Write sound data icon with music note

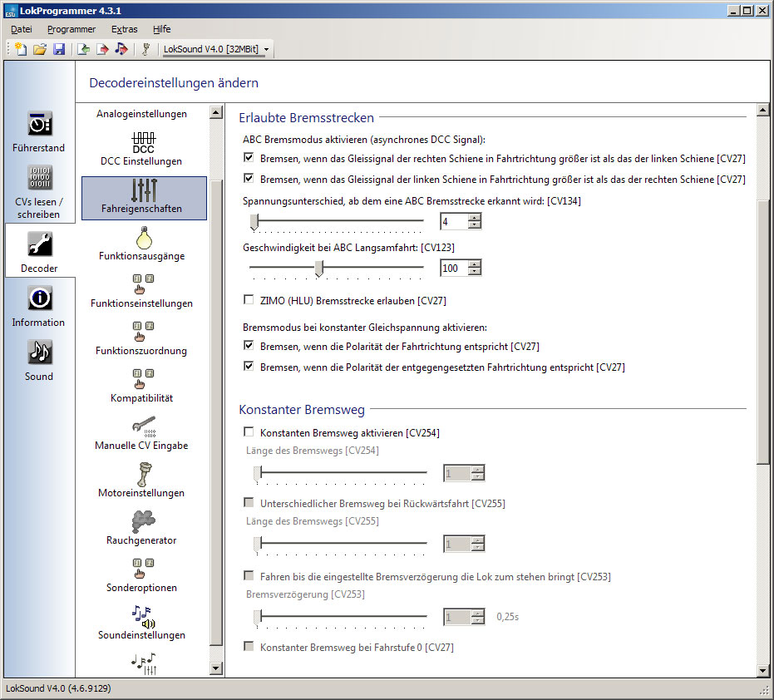tap(121, 49)
